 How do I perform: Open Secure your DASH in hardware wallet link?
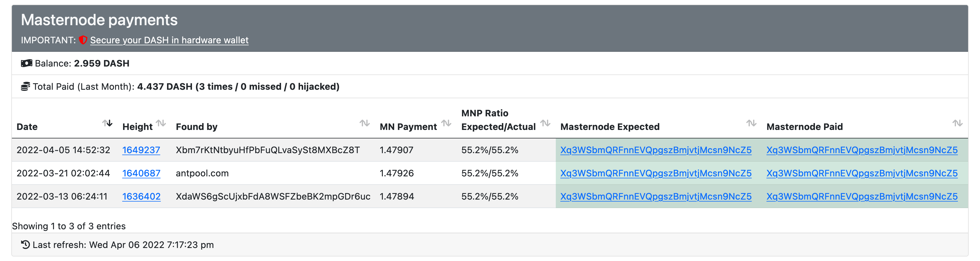pyautogui.click(x=169, y=40)
